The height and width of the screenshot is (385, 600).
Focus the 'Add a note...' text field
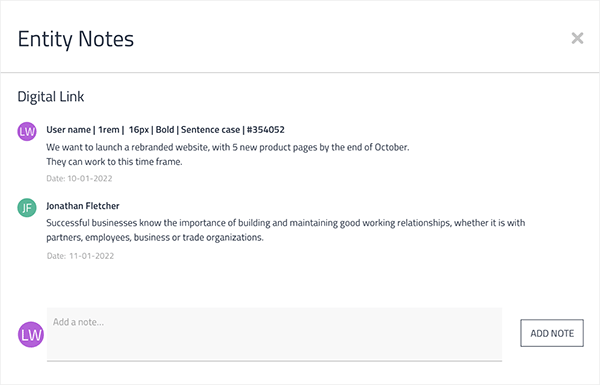click(x=274, y=334)
